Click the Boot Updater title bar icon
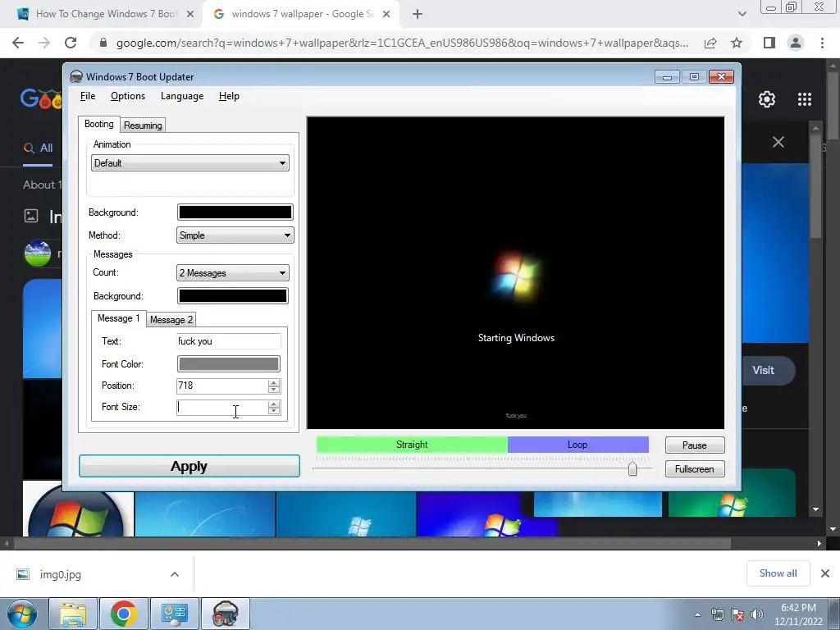Image resolution: width=840 pixels, height=630 pixels. tap(76, 76)
